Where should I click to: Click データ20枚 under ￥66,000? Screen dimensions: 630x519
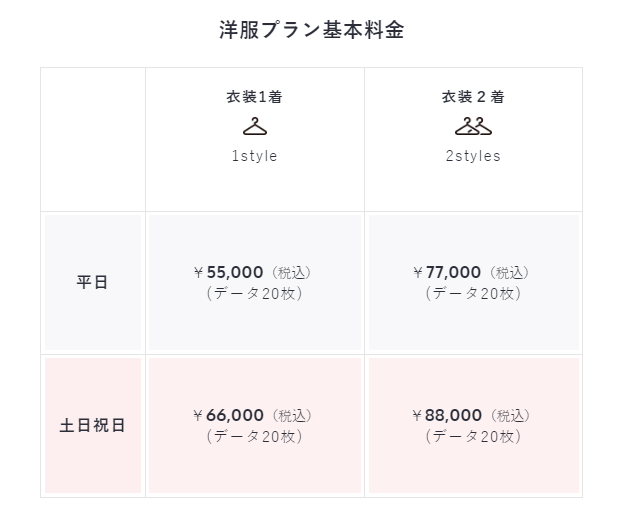pyautogui.click(x=254, y=437)
